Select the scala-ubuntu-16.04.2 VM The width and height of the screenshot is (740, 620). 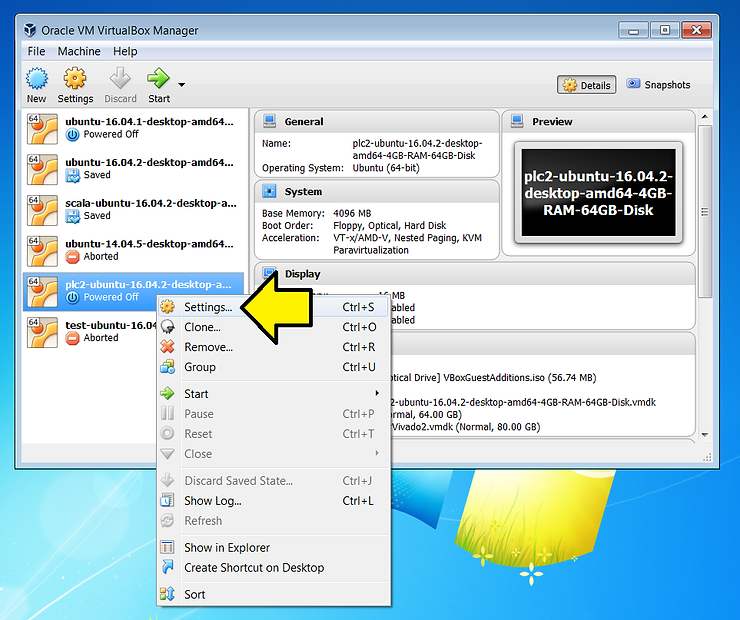click(x=134, y=209)
